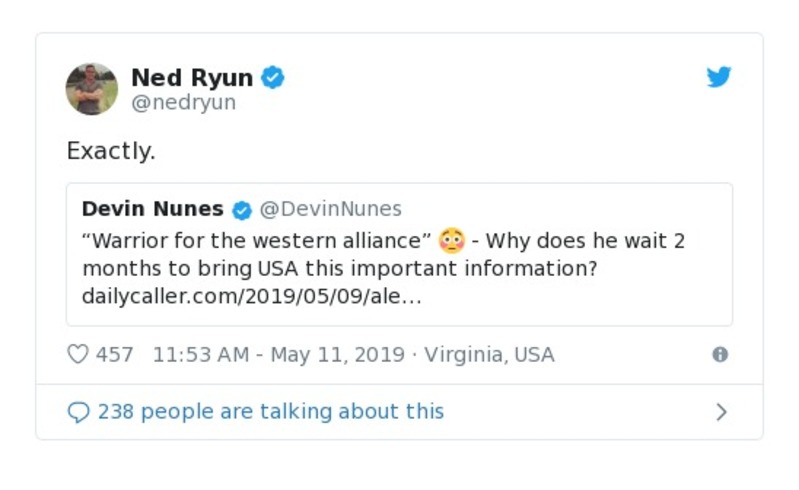Open the @nedryun handle link

coord(183,102)
